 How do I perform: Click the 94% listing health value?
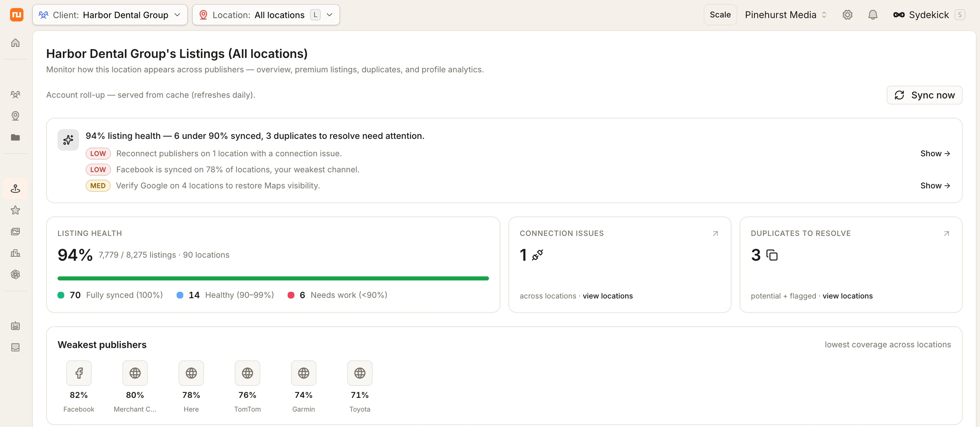(75, 255)
